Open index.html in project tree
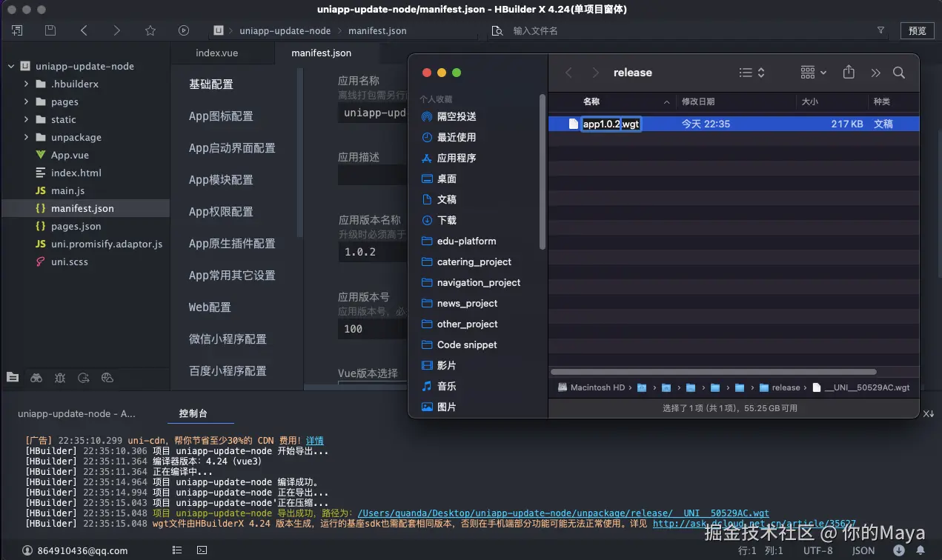Viewport: 942px width, 560px height. [76, 173]
